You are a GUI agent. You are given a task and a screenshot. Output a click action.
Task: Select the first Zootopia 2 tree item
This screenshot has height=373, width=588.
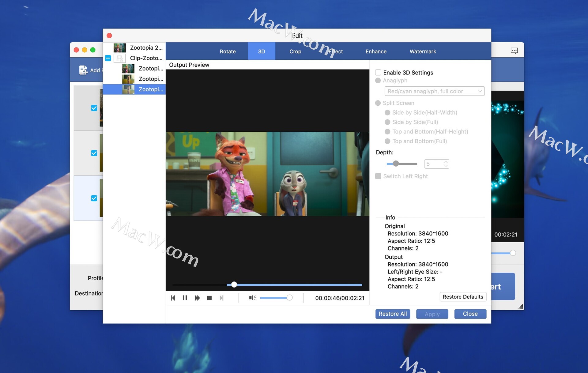point(146,48)
